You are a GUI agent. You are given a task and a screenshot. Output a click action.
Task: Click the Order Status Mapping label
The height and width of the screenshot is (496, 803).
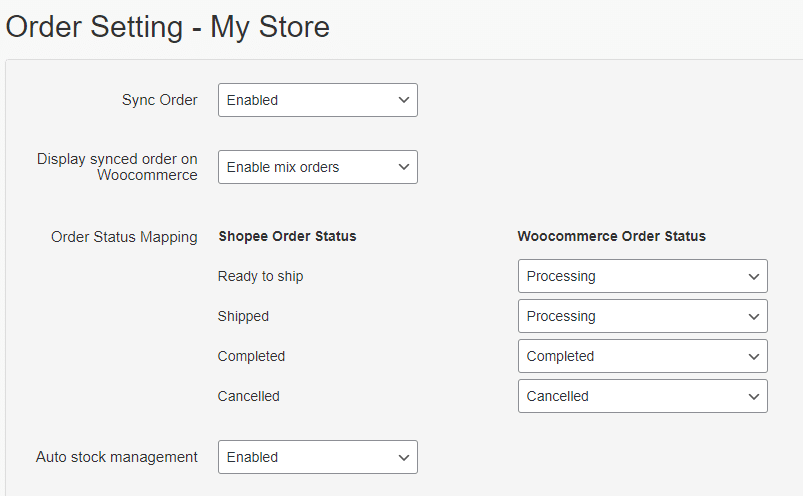pyautogui.click(x=124, y=237)
